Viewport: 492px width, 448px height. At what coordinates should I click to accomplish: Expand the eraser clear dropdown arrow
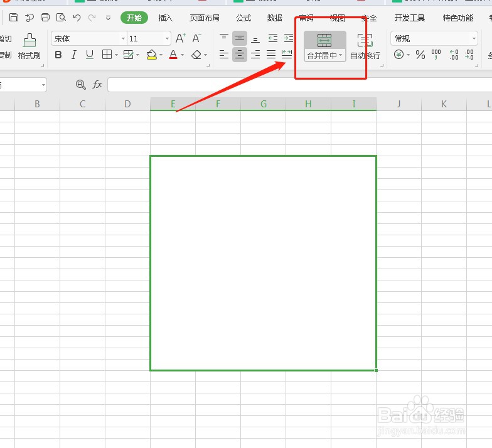[x=205, y=55]
